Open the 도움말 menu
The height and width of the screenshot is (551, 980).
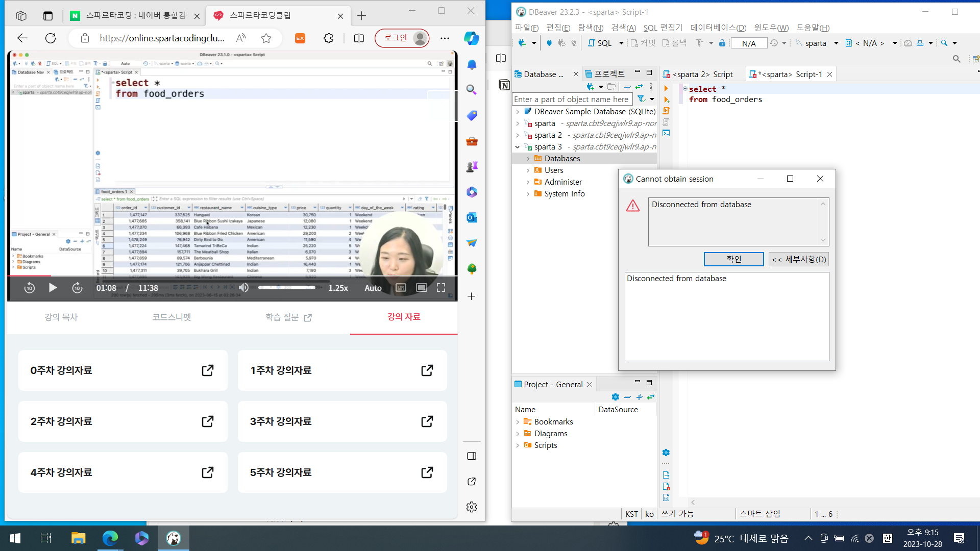point(813,28)
